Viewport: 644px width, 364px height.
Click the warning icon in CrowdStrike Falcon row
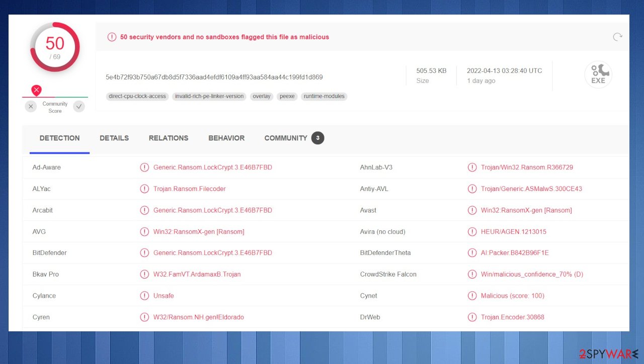[x=472, y=275]
